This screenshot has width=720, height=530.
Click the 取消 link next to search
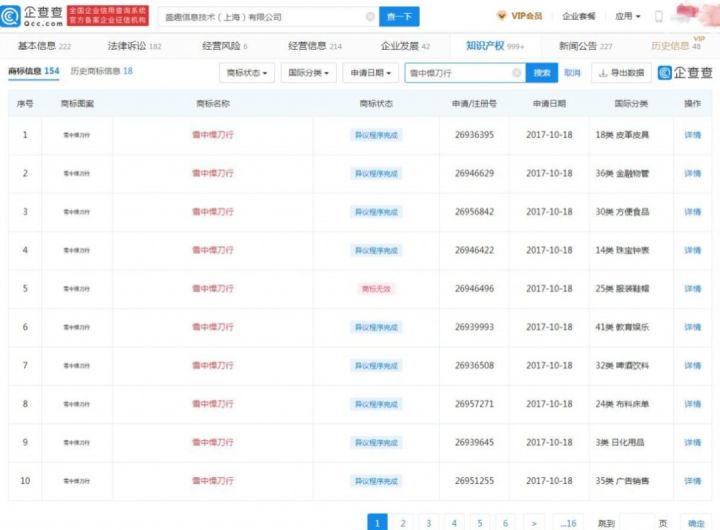[572, 73]
